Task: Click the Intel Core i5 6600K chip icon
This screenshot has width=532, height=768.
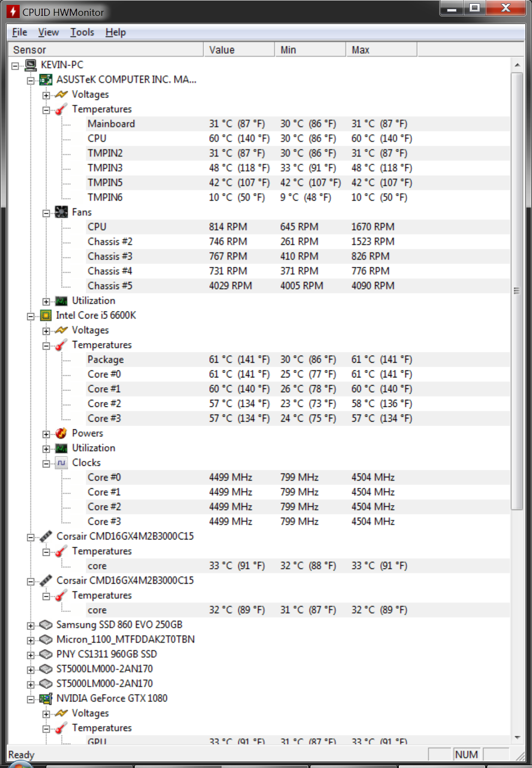Action: point(46,315)
